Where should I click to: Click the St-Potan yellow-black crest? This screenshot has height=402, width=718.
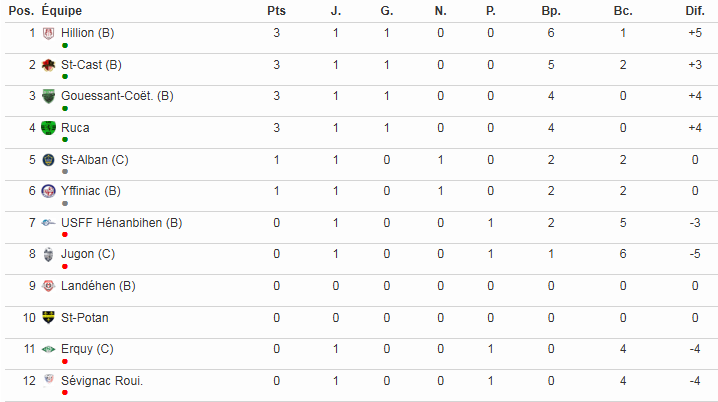pos(48,318)
